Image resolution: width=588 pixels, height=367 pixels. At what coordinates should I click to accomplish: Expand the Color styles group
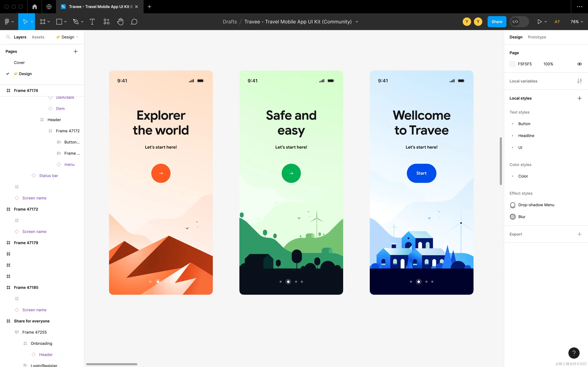(513, 176)
